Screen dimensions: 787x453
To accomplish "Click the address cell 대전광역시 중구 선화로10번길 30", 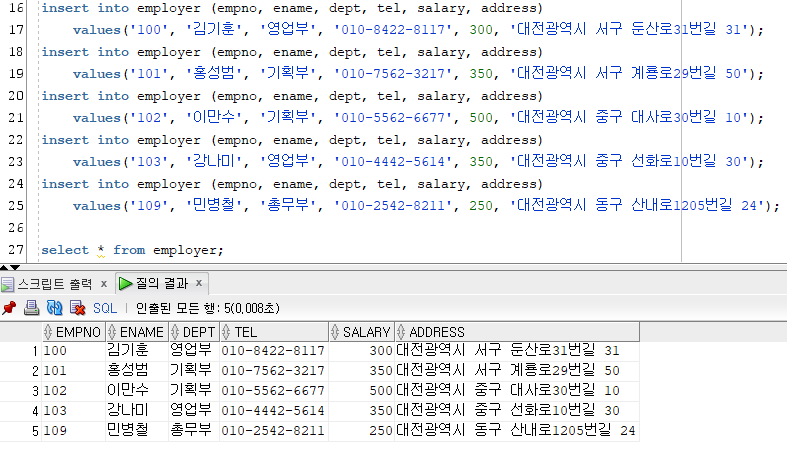I will point(517,411).
